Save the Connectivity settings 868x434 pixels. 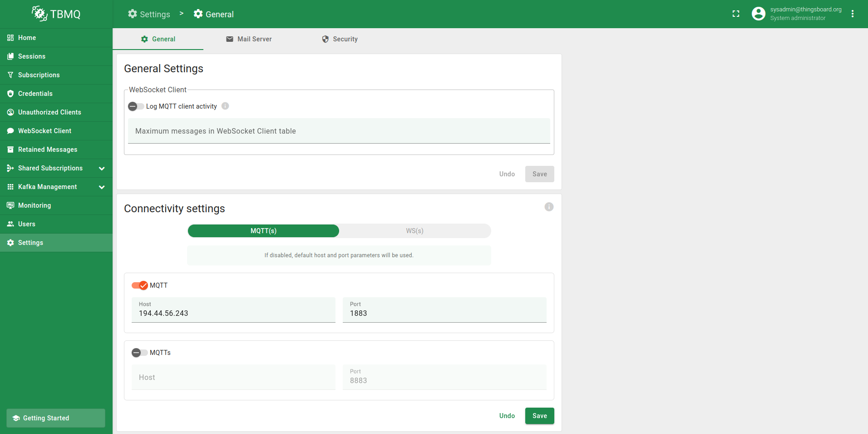click(x=539, y=416)
